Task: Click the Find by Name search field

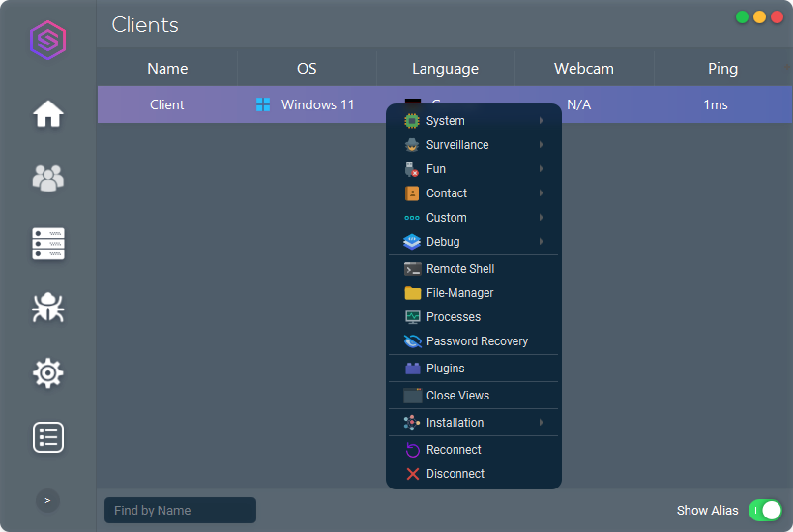Action: click(180, 511)
